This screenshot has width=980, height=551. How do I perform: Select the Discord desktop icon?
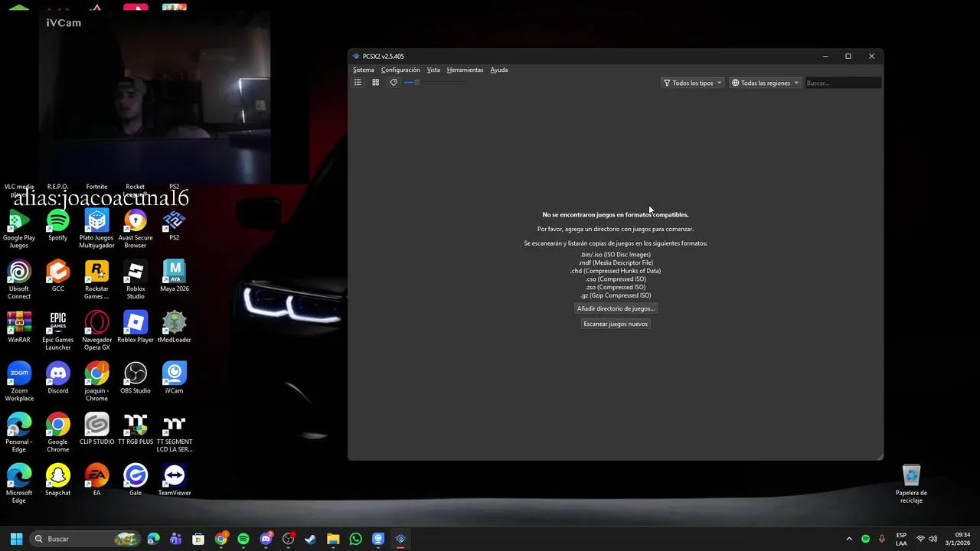pyautogui.click(x=58, y=378)
